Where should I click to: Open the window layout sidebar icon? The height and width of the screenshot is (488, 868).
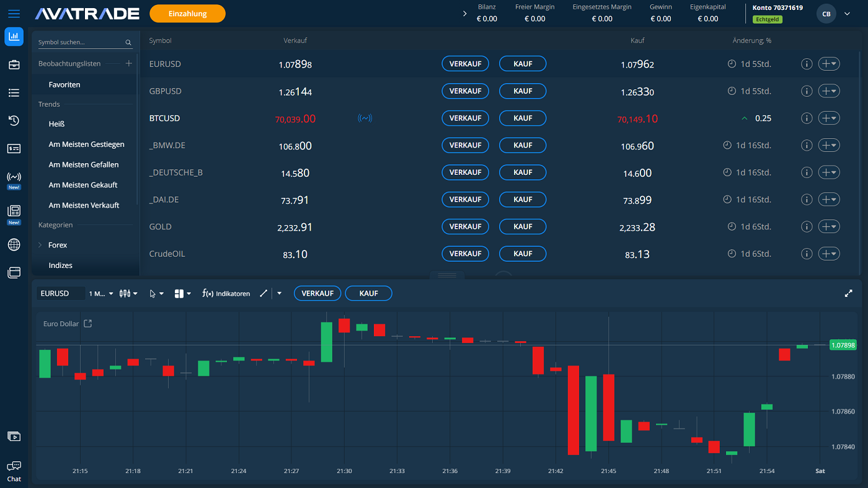tap(14, 272)
